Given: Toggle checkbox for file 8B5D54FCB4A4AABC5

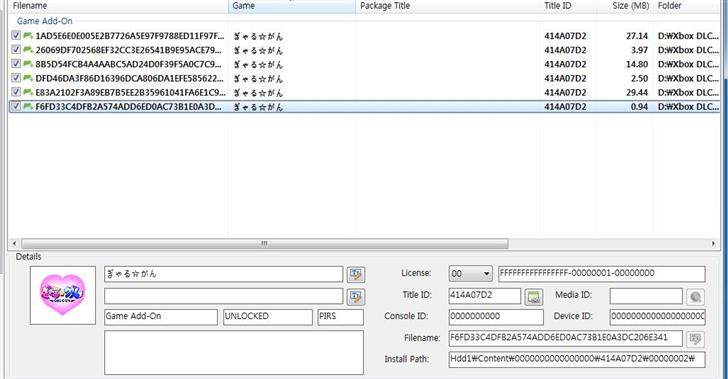Looking at the screenshot, I should [16, 64].
